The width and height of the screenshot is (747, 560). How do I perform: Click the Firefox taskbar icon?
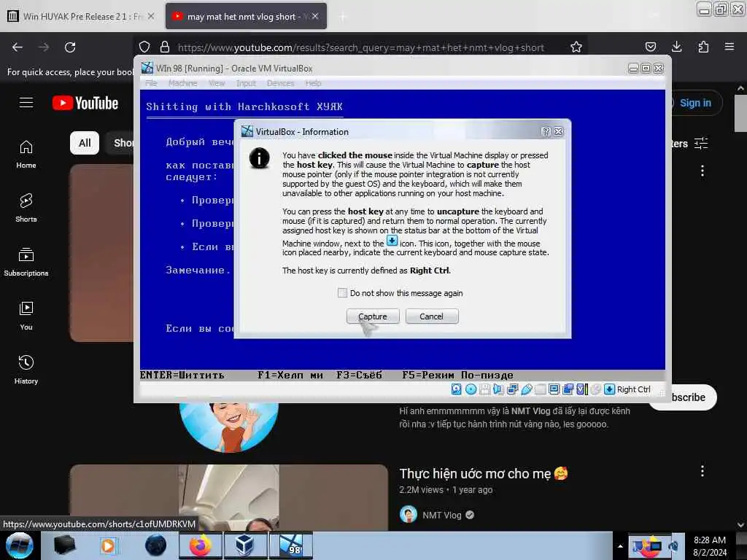[x=201, y=545]
